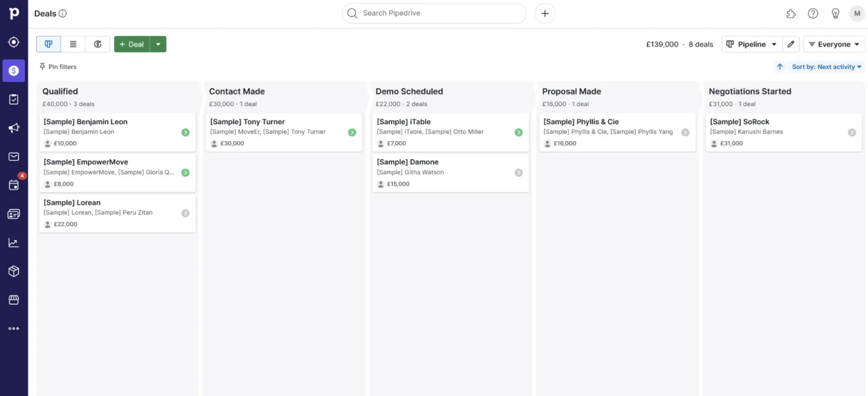The width and height of the screenshot is (868, 396).
Task: Click the Qualified stage header
Action: tap(60, 91)
